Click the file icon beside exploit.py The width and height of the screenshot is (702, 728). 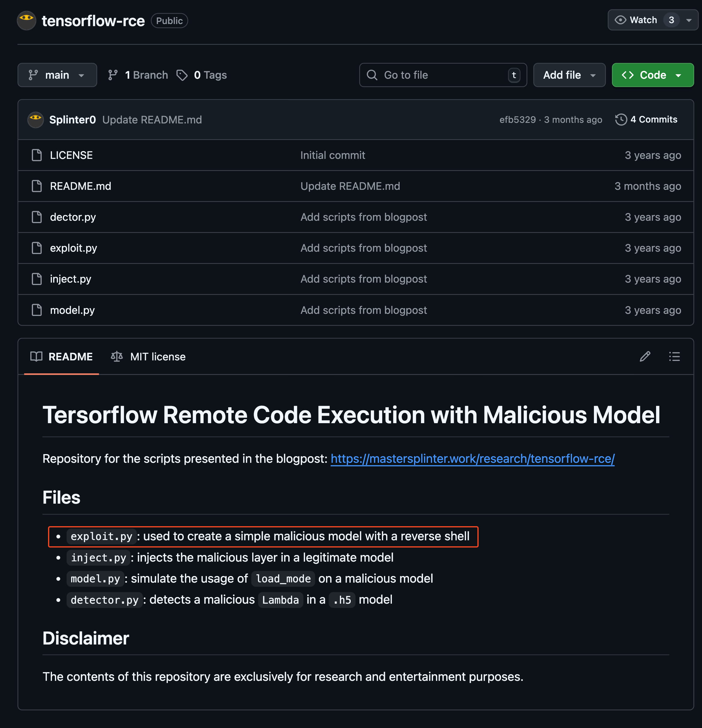coord(37,248)
